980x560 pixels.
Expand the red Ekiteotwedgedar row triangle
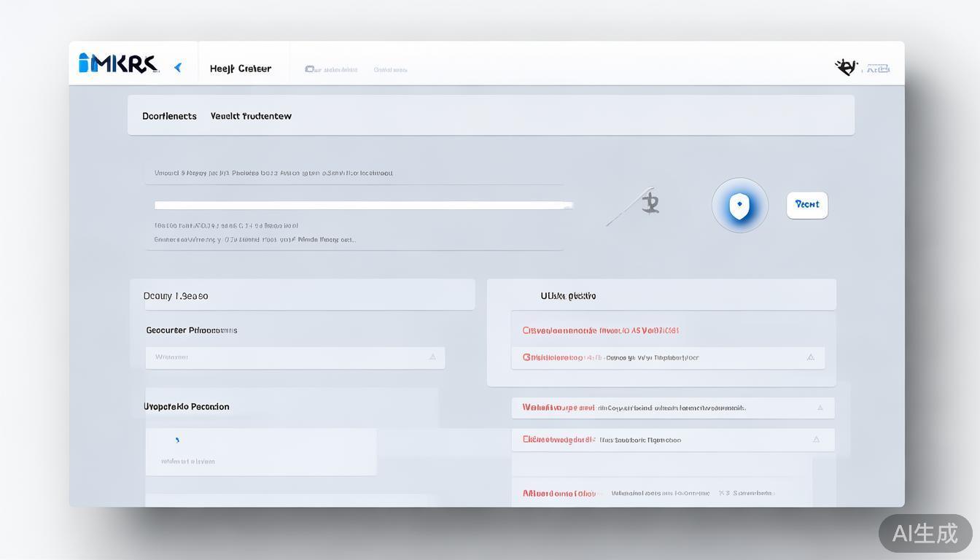pos(816,440)
